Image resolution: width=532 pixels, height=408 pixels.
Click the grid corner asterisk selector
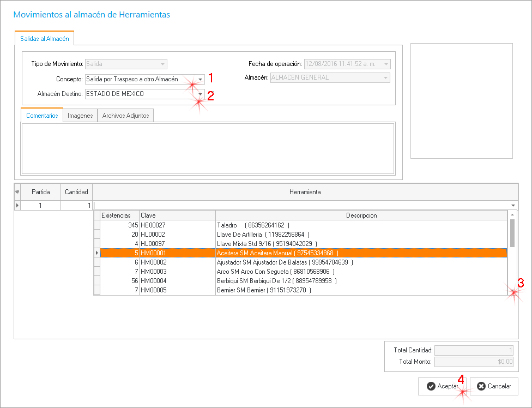point(17,192)
